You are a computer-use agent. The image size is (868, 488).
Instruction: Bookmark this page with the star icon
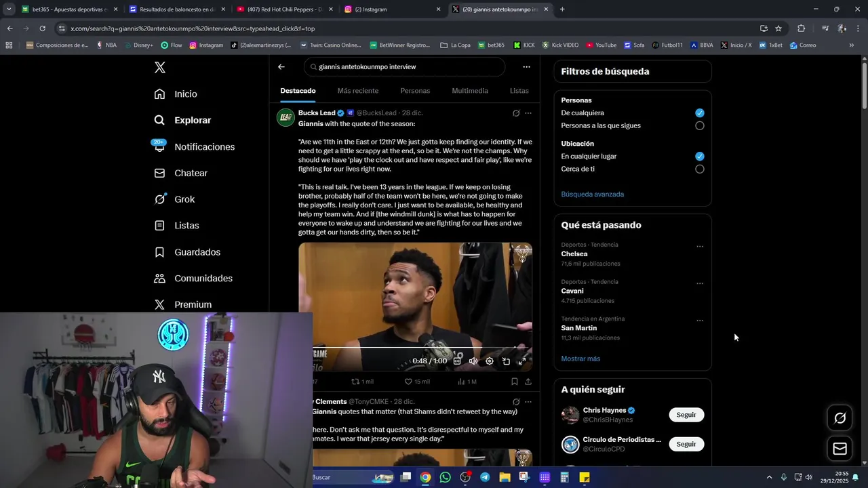coord(778,28)
